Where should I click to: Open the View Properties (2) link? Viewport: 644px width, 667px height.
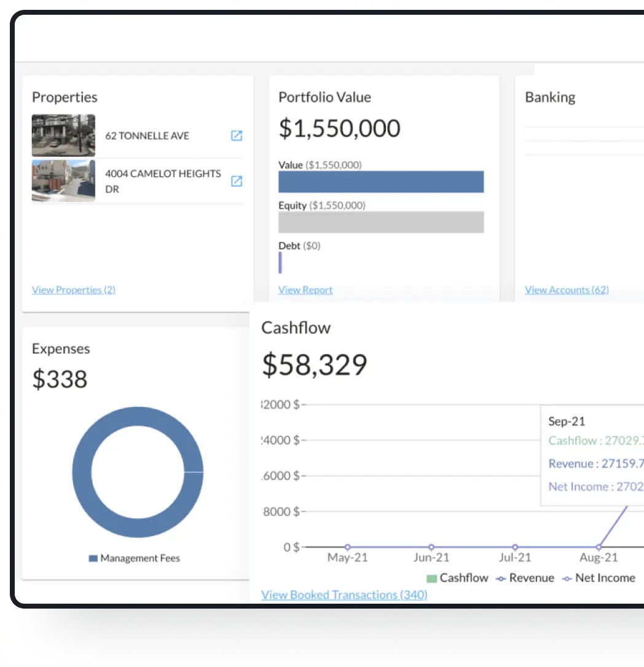pos(73,290)
